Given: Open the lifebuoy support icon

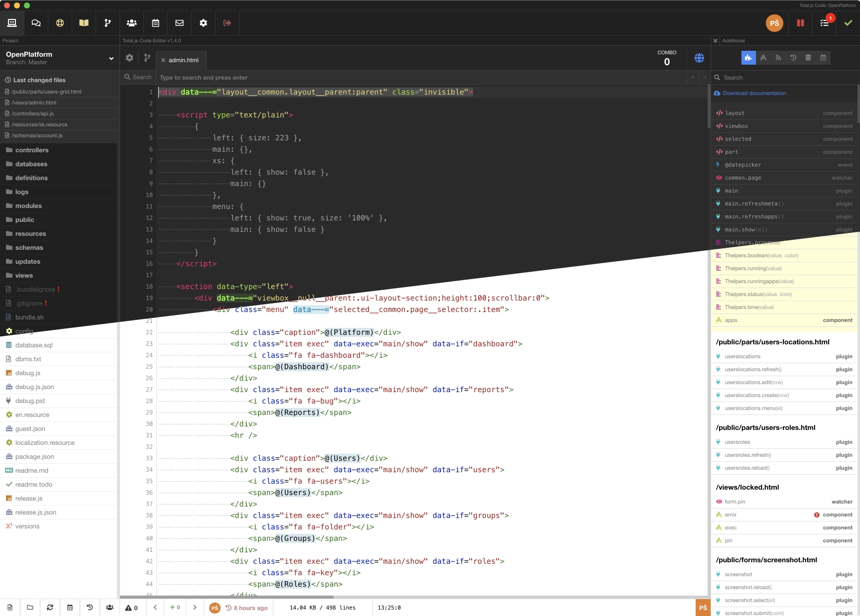Looking at the screenshot, I should (60, 23).
